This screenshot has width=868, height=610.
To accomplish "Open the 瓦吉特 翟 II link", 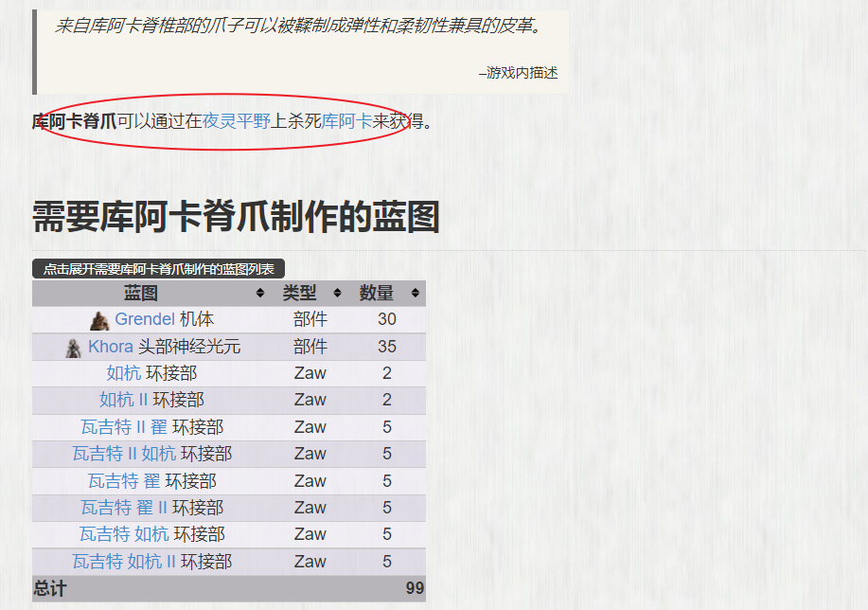I will (124, 508).
